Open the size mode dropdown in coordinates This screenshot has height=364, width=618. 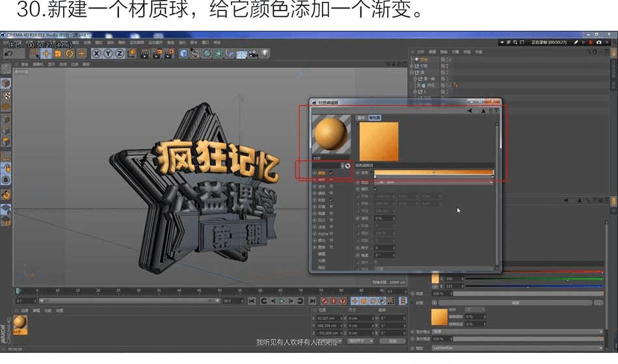pos(360,341)
